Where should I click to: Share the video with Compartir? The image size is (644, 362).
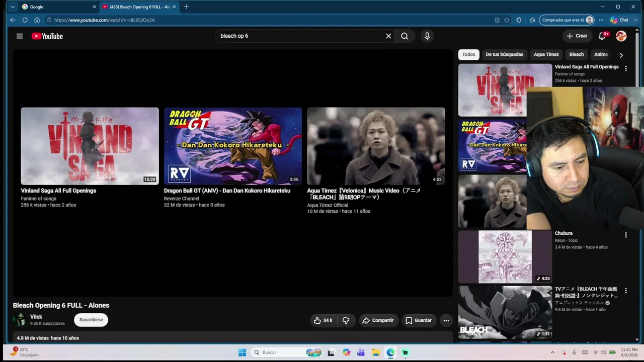pyautogui.click(x=378, y=320)
